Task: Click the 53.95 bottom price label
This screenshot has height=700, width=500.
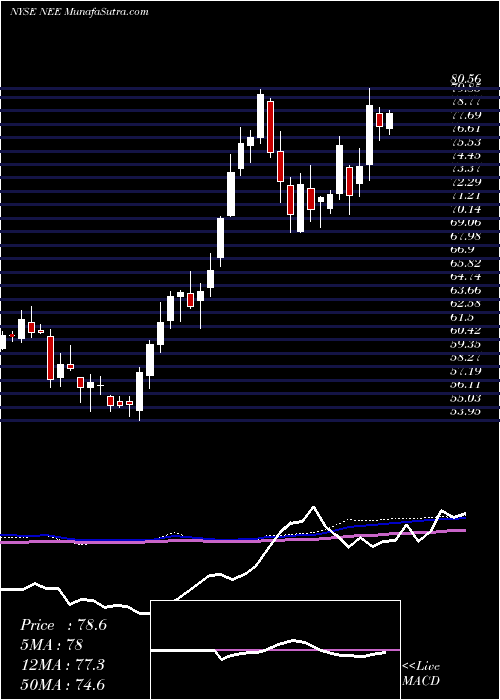Action: tap(465, 411)
